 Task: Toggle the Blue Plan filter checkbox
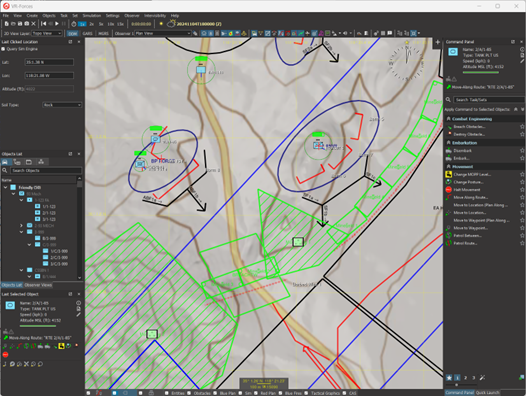[x=215, y=393]
